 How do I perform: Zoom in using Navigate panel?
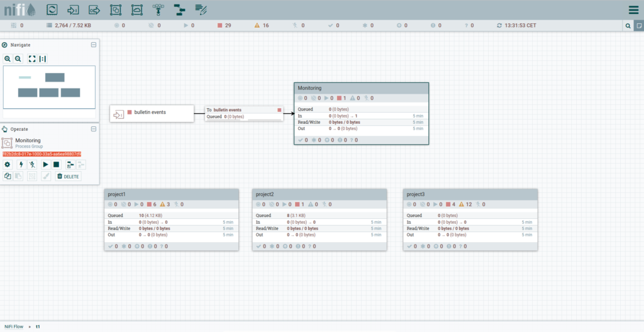click(8, 58)
